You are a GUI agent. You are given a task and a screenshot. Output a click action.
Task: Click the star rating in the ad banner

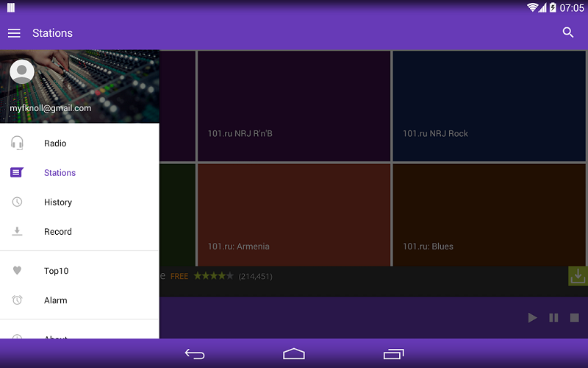pos(213,276)
